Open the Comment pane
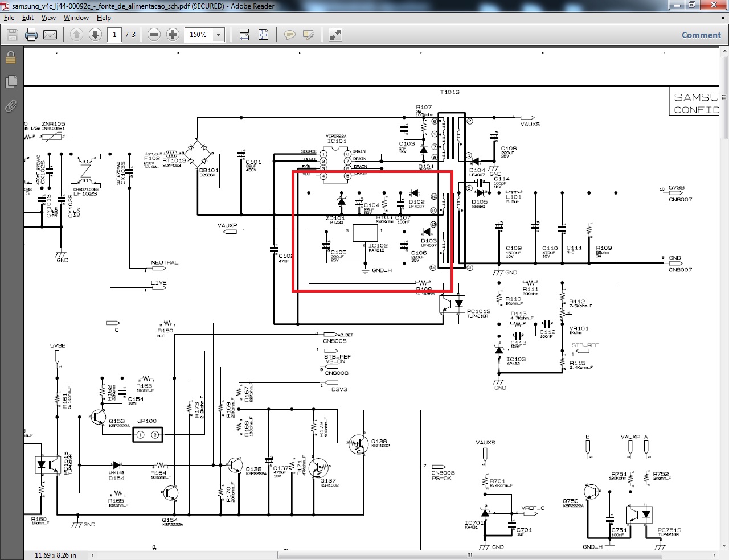The height and width of the screenshot is (560, 729). coord(701,35)
